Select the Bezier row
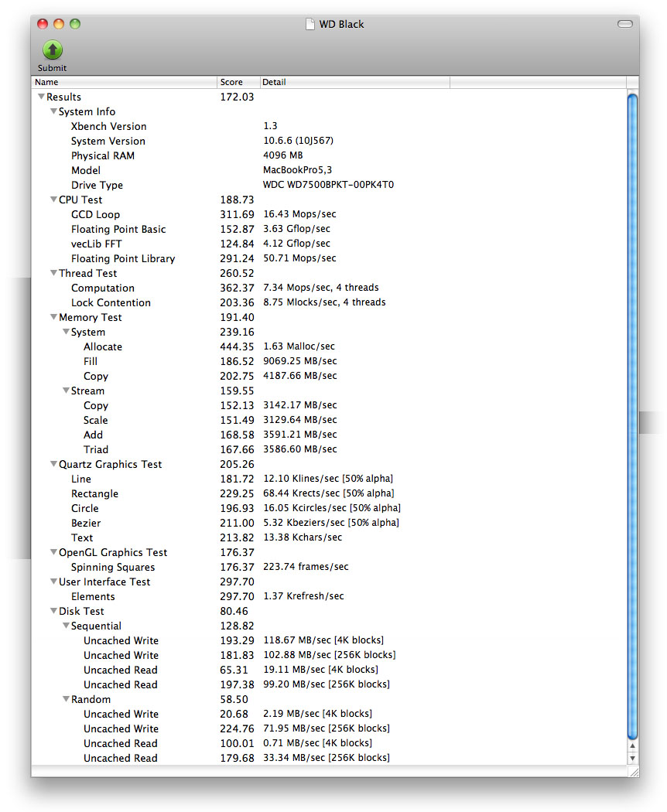Screen dimensions: 667x812 (x=329, y=523)
